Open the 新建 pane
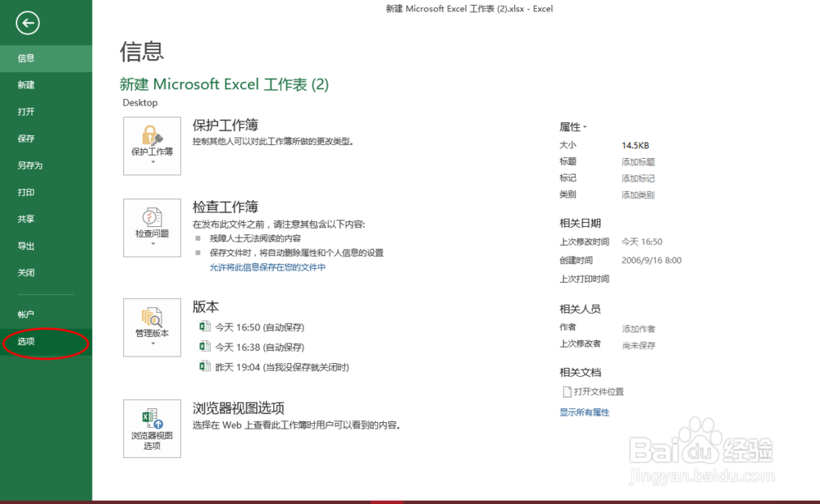The width and height of the screenshot is (820, 504). (x=25, y=84)
